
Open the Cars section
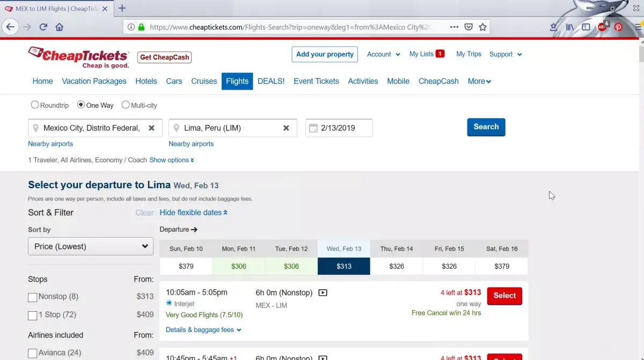pos(174,81)
